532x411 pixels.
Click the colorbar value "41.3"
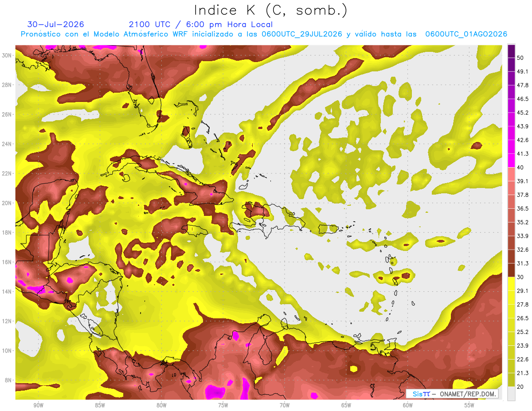(x=523, y=154)
